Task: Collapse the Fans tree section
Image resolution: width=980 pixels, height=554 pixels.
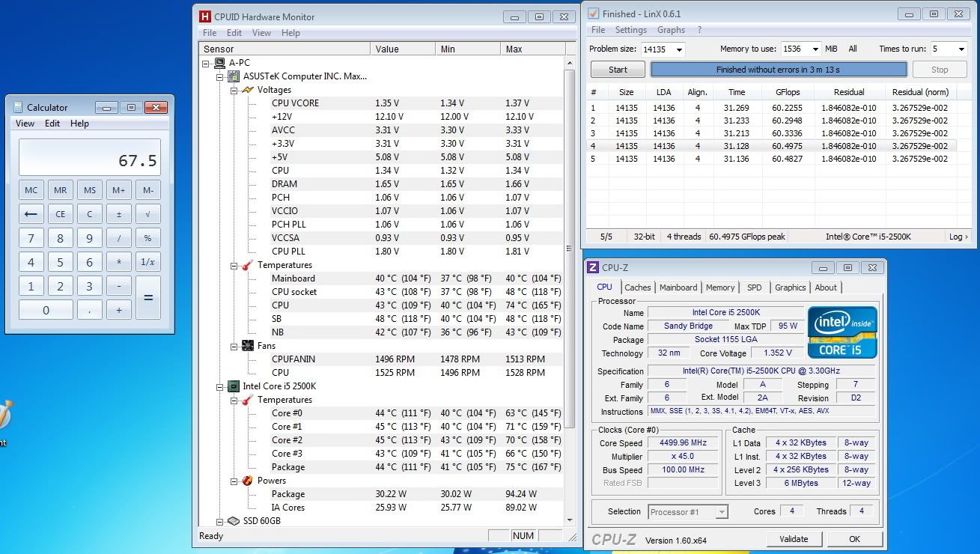Action: click(x=234, y=346)
